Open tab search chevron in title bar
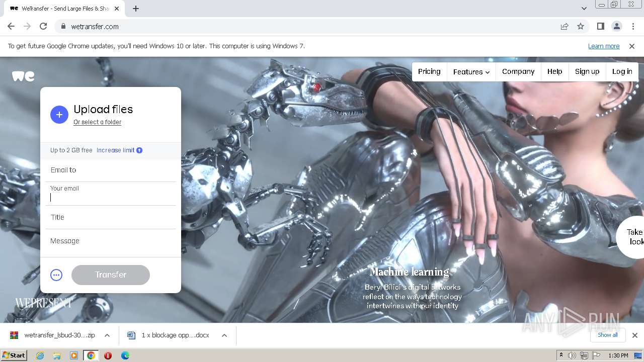The image size is (644, 362). coord(584,8)
